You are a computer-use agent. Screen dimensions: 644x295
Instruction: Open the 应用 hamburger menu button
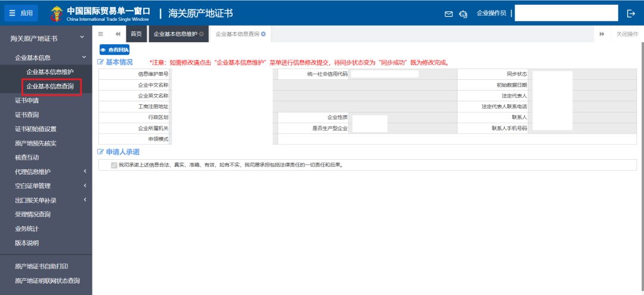coord(21,13)
